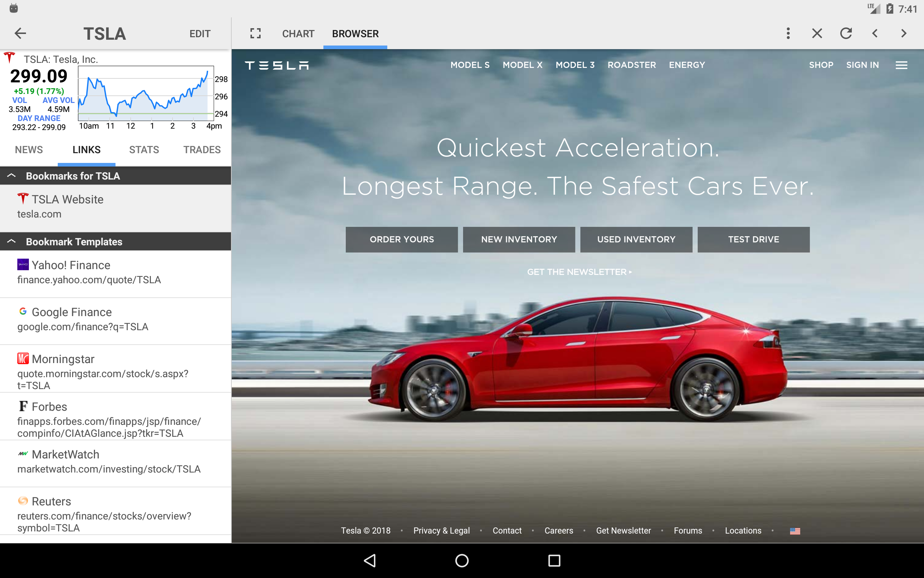This screenshot has width=924, height=578.
Task: Collapse the Bookmarks for TSLA section
Action: click(x=115, y=176)
